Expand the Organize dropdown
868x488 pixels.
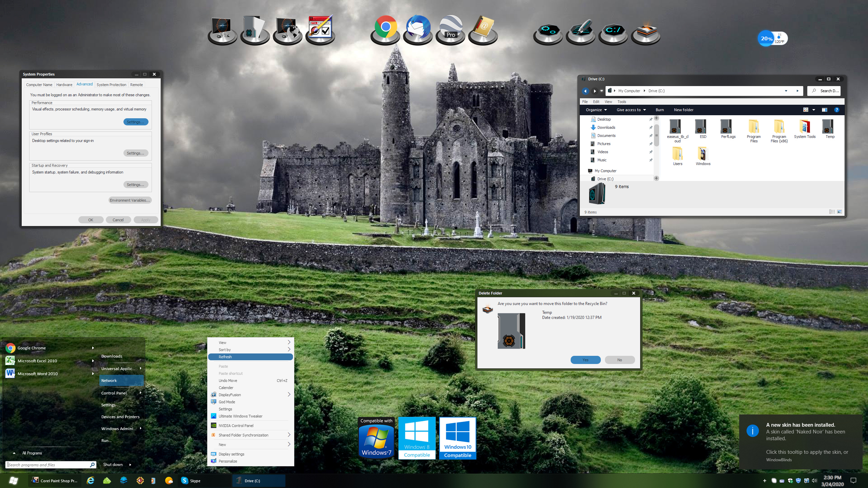596,110
